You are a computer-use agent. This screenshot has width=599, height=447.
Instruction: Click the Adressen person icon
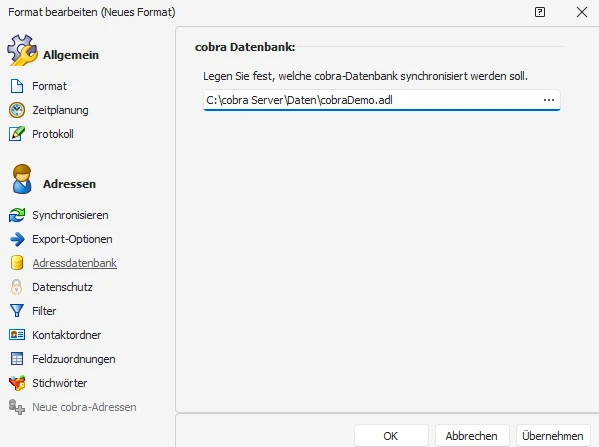[22, 179]
